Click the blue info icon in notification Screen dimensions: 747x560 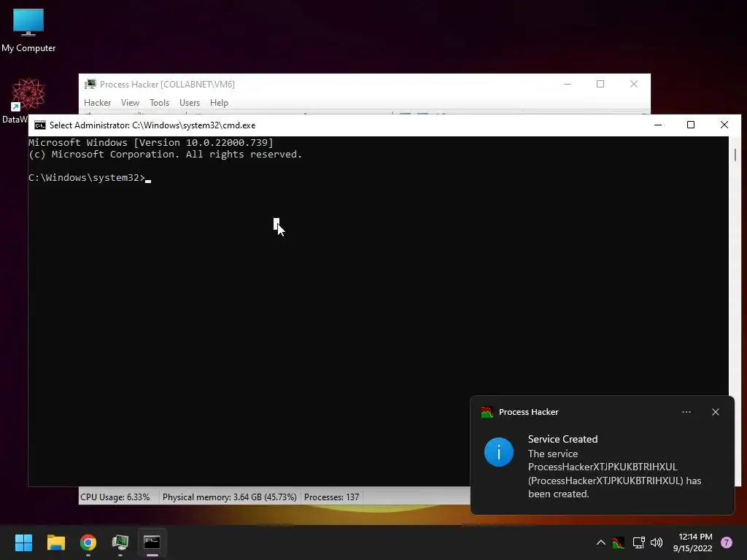click(x=499, y=452)
